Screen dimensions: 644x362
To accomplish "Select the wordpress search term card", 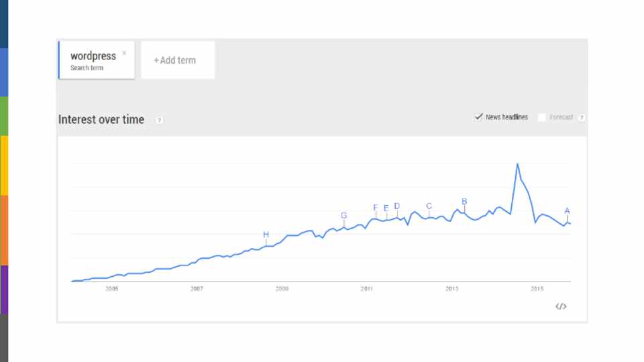I will click(94, 60).
